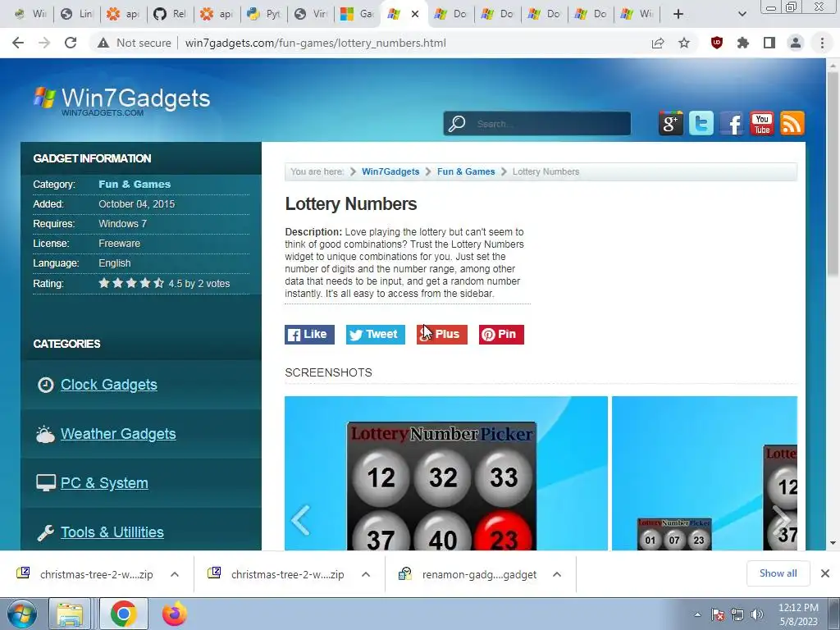This screenshot has width=840, height=630.
Task: Open the tab search dropdown arrow
Action: [x=742, y=14]
